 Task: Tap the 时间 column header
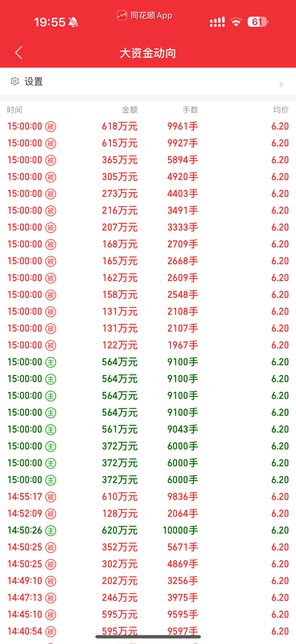[15, 110]
